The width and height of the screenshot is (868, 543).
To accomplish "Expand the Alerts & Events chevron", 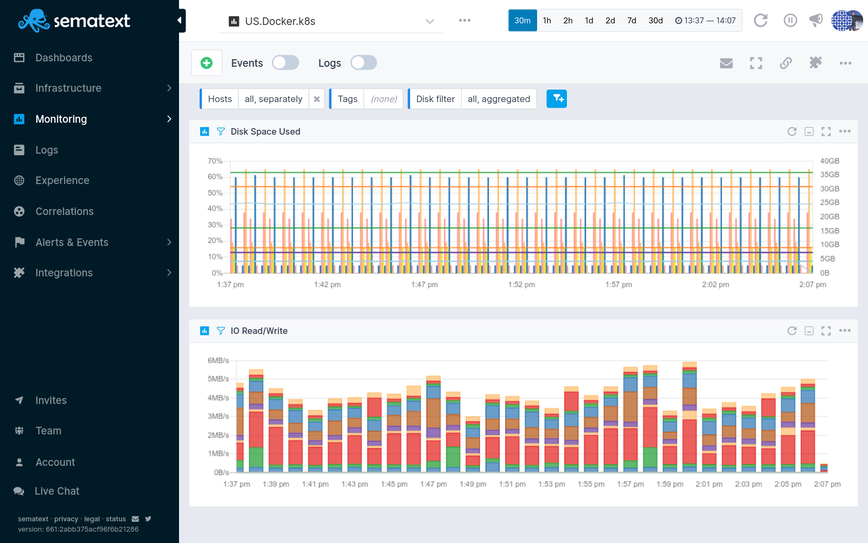I will point(169,242).
